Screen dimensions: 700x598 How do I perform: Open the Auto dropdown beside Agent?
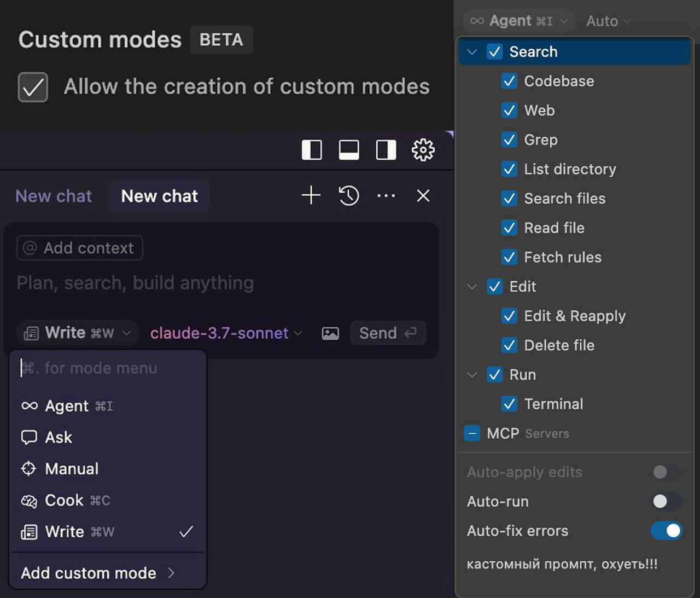tap(608, 21)
